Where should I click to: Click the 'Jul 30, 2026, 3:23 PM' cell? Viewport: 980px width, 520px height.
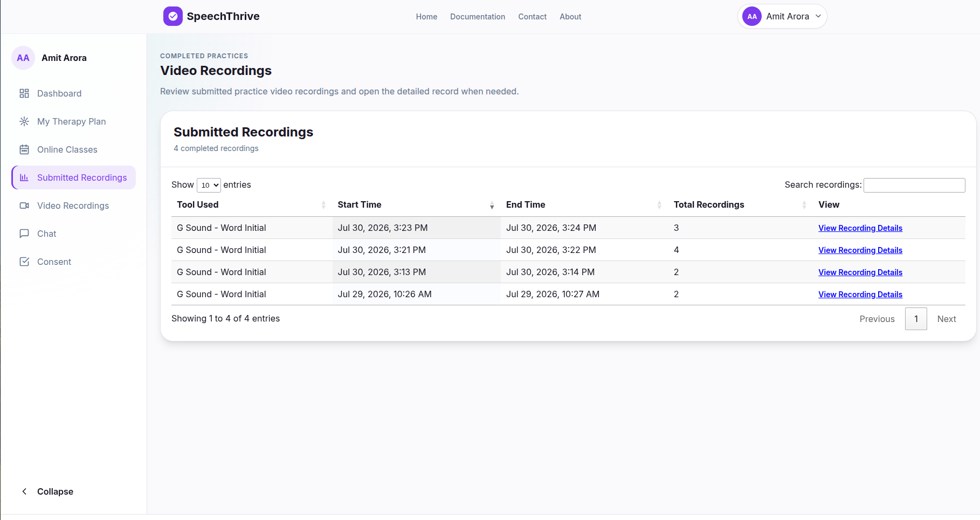(x=416, y=228)
